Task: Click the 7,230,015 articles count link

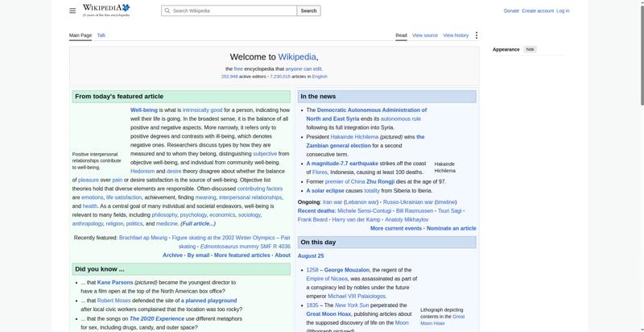Action: [x=280, y=77]
